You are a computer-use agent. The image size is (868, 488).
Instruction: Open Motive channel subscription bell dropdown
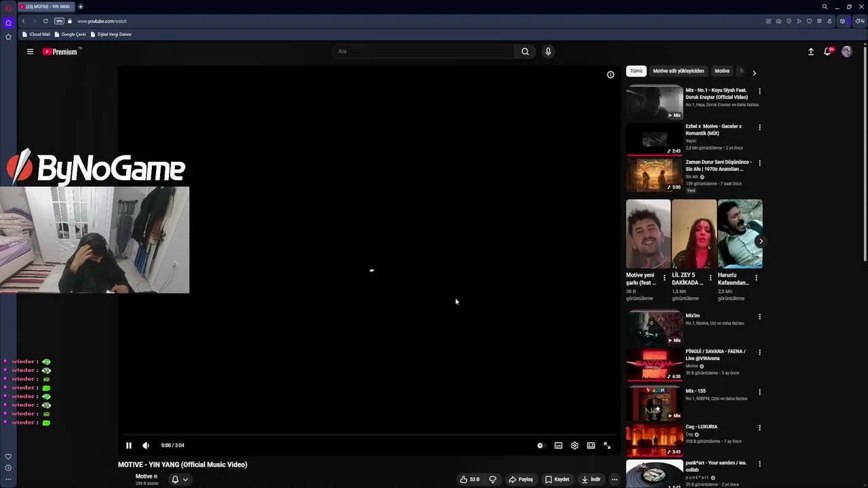[x=180, y=479]
